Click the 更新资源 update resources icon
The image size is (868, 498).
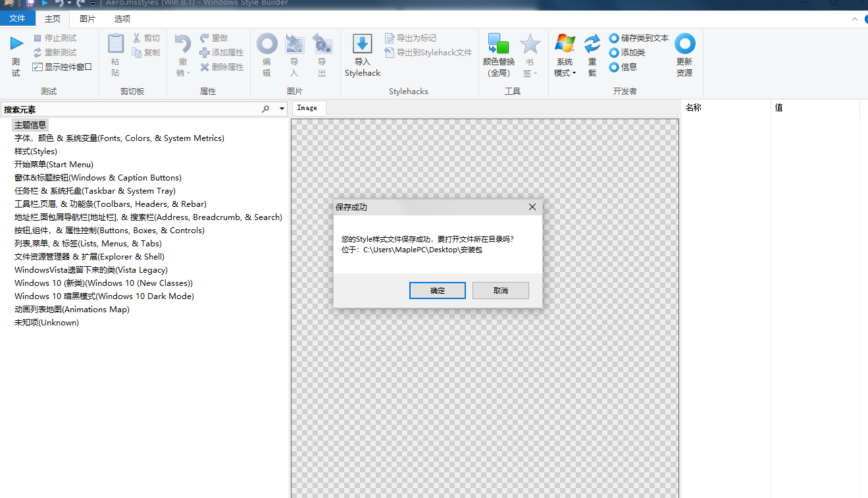click(x=684, y=45)
